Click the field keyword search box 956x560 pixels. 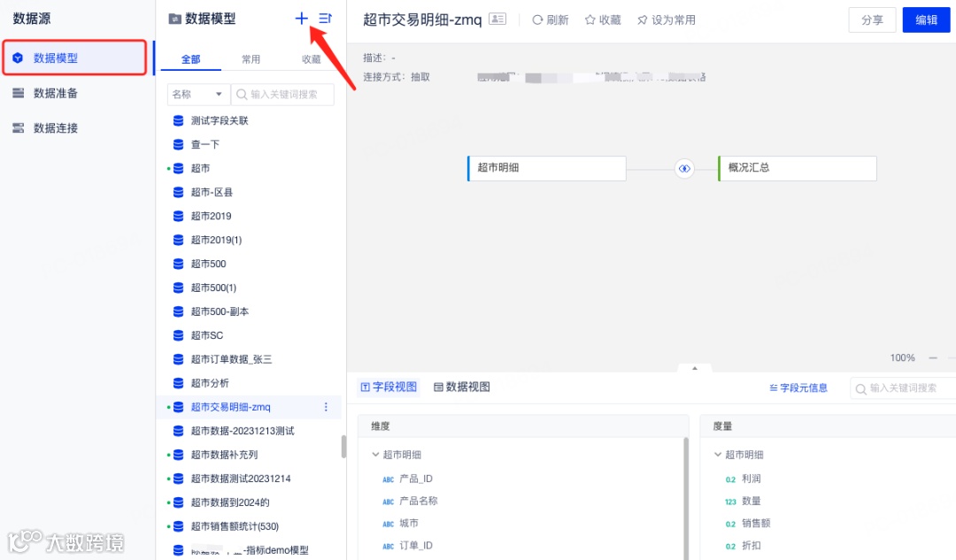tap(902, 388)
